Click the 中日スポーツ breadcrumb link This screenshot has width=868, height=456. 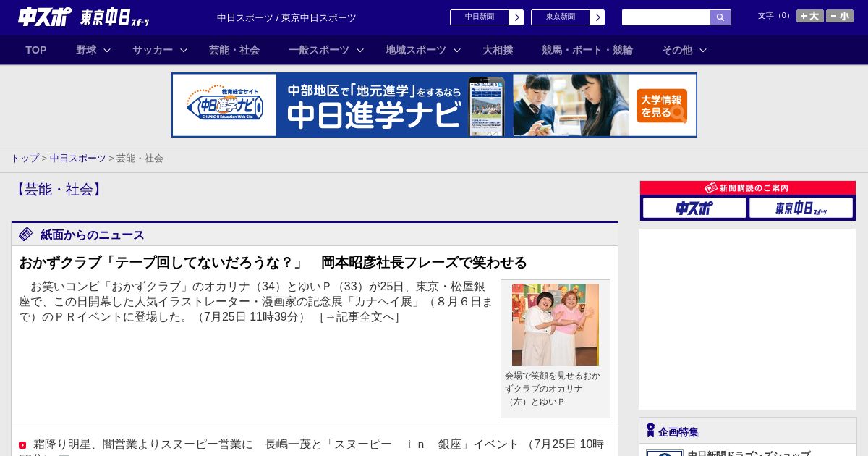point(78,158)
